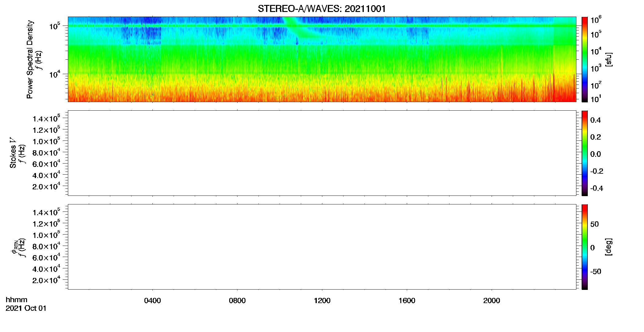Select the [sfu] units label

(x=609, y=59)
